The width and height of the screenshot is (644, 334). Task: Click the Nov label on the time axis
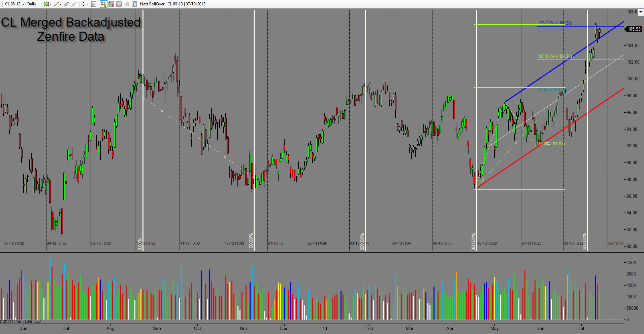(x=244, y=328)
